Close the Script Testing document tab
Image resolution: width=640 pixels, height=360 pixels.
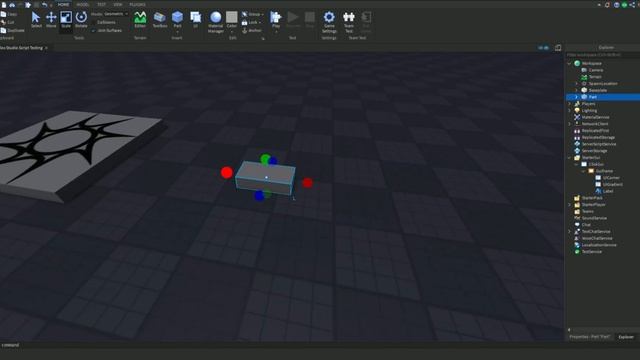click(47, 48)
